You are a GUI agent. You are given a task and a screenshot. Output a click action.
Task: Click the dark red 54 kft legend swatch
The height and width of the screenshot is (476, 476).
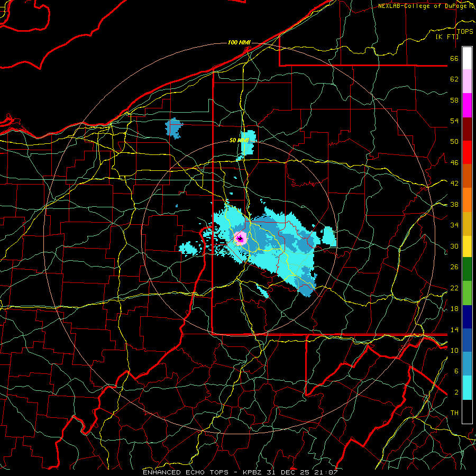[467, 129]
